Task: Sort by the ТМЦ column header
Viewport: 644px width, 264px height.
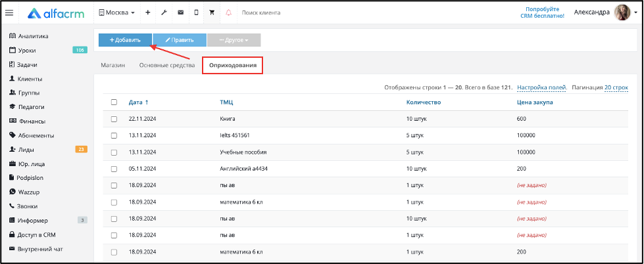Action: pyautogui.click(x=226, y=102)
